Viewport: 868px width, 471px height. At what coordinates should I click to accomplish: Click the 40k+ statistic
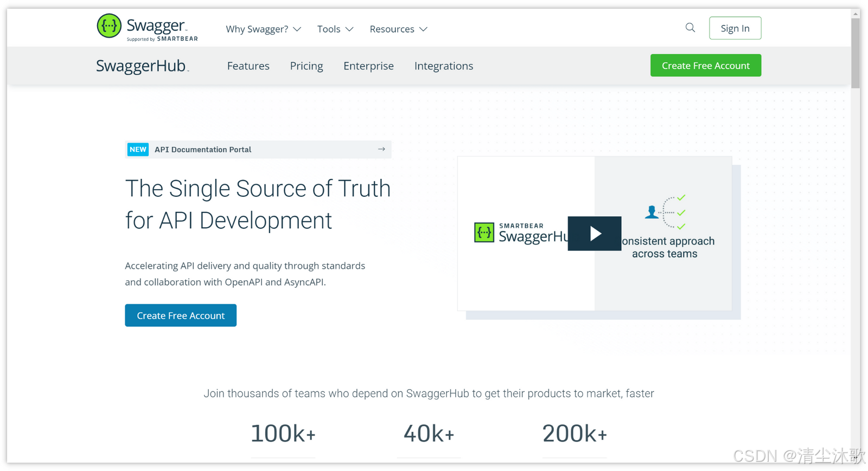tap(429, 434)
